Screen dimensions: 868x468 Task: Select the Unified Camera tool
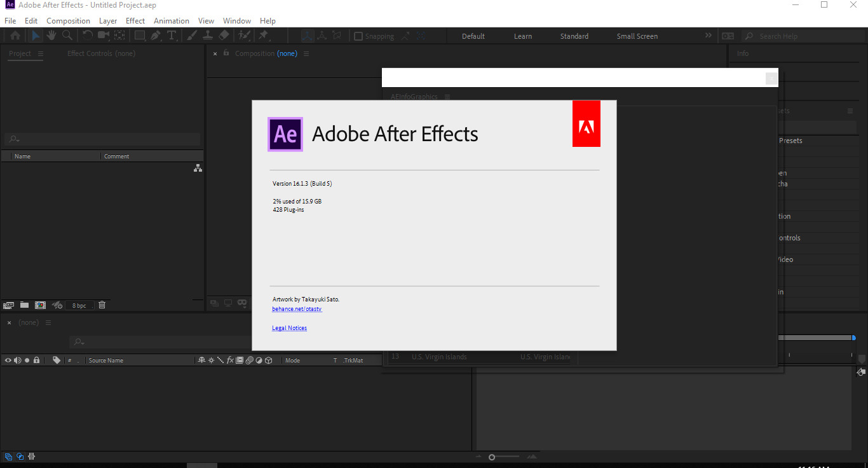click(103, 36)
